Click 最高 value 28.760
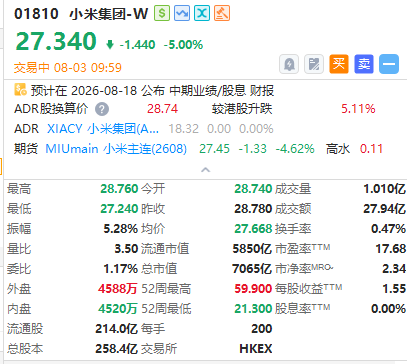The width and height of the screenshot is (407, 364). tap(119, 189)
